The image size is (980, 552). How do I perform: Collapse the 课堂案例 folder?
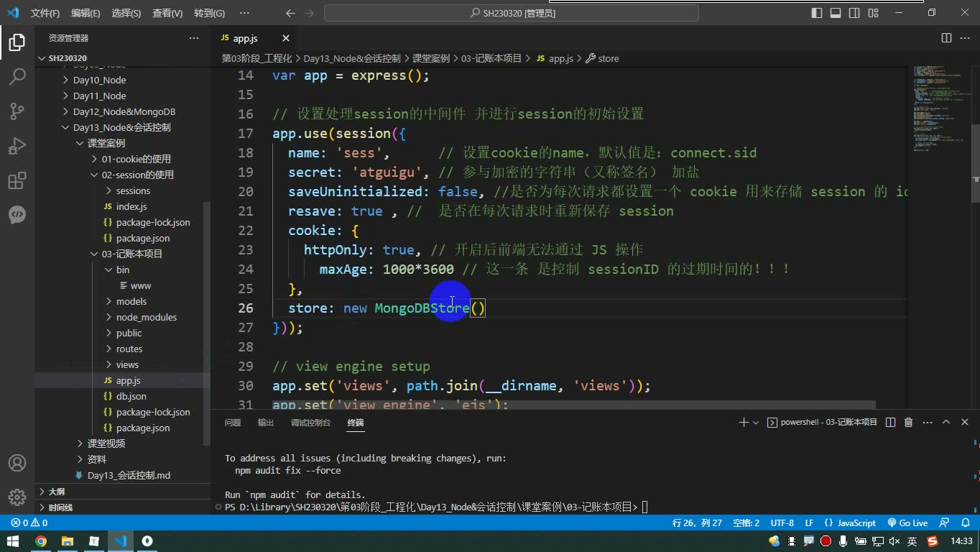coord(106,143)
